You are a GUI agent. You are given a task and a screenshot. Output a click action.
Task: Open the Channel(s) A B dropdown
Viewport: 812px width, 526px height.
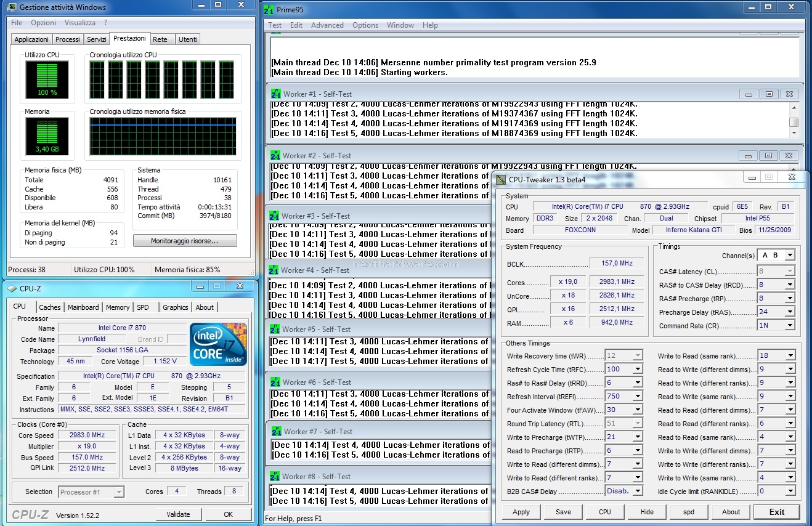point(776,255)
